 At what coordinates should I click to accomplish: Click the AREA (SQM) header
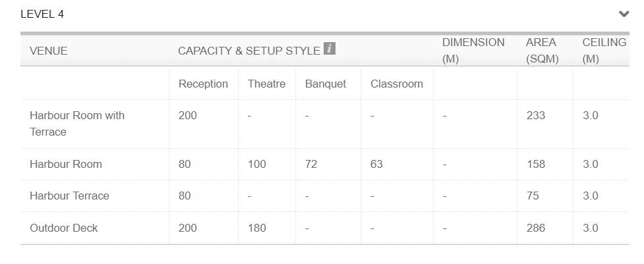542,51
